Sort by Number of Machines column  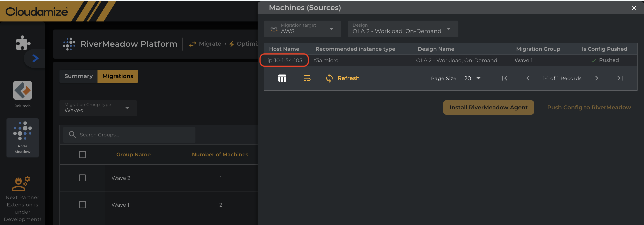[220, 155]
